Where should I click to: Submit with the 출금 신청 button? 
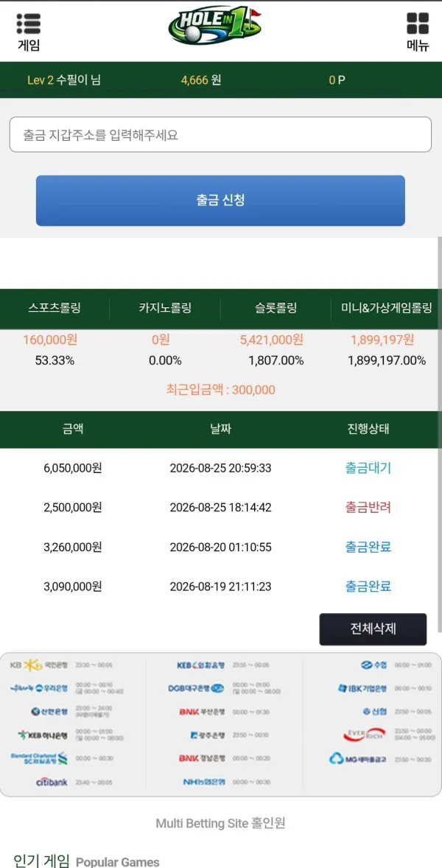click(x=220, y=200)
